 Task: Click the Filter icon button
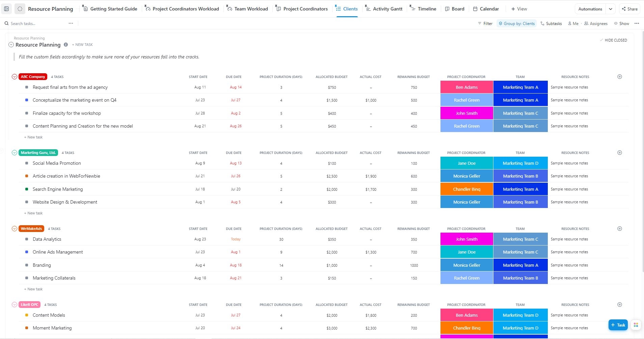point(485,24)
